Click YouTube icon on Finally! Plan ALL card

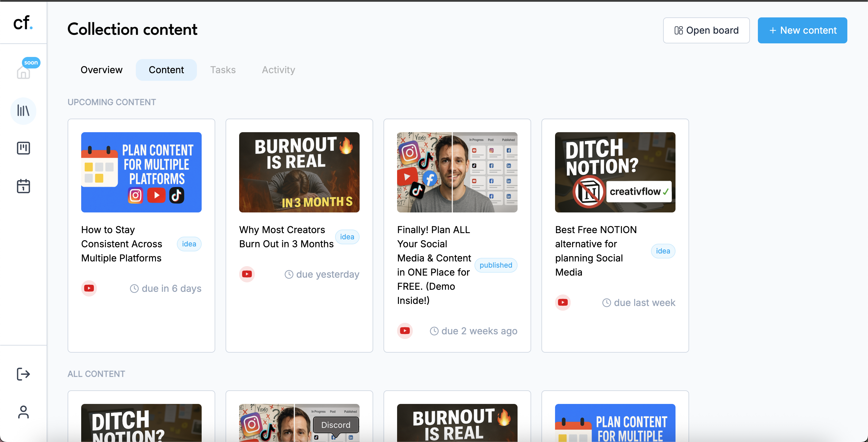click(405, 330)
